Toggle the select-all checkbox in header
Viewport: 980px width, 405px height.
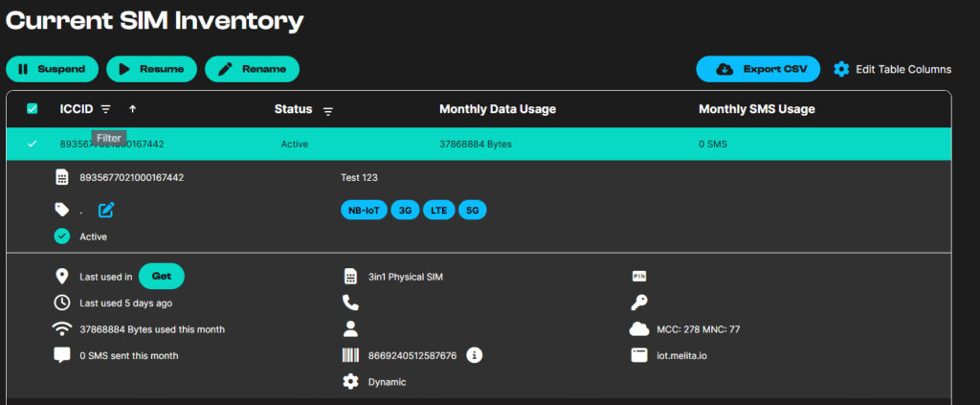click(x=33, y=109)
